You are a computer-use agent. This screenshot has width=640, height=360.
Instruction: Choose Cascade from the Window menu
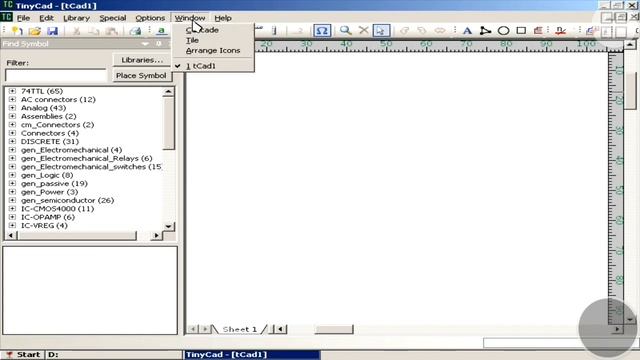point(202,30)
